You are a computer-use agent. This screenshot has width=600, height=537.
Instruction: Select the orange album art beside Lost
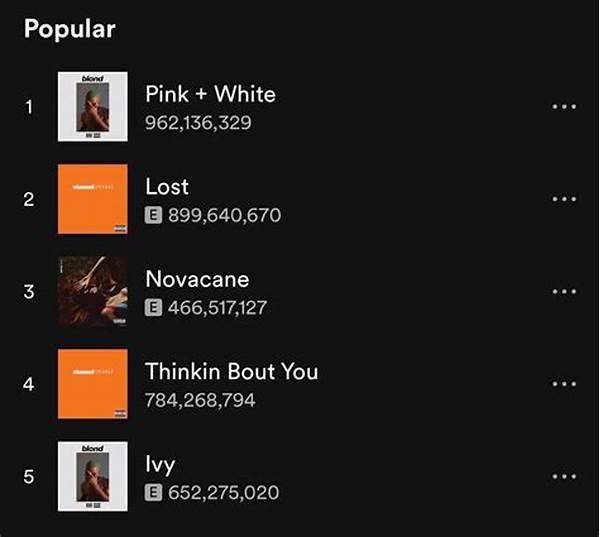click(93, 199)
